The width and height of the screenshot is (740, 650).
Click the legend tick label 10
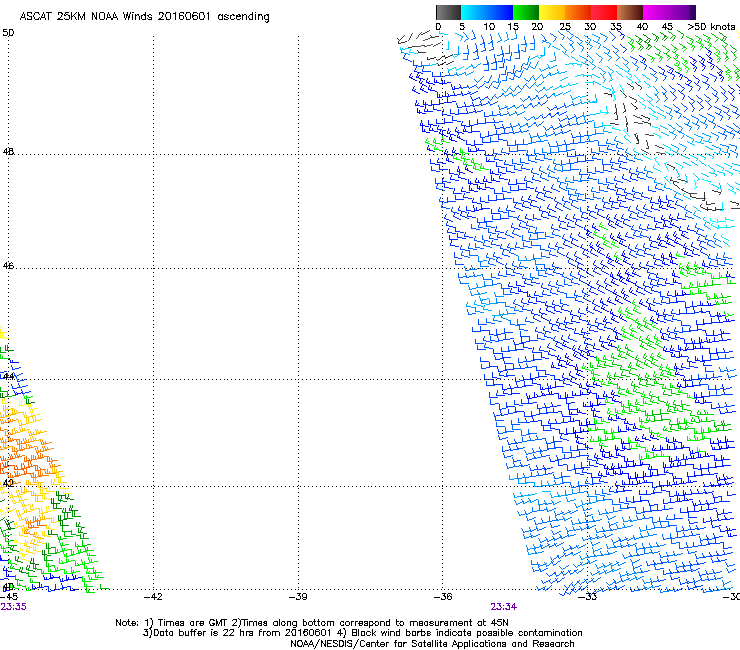[489, 27]
